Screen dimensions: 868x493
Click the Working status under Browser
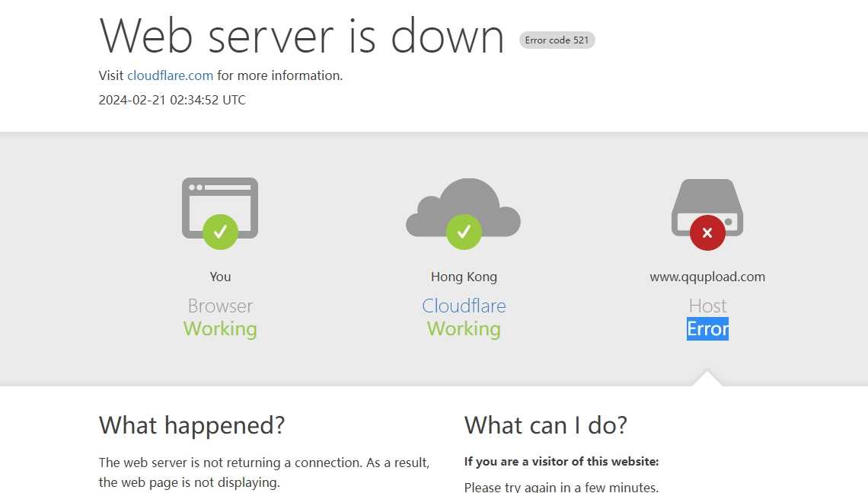[x=220, y=328]
